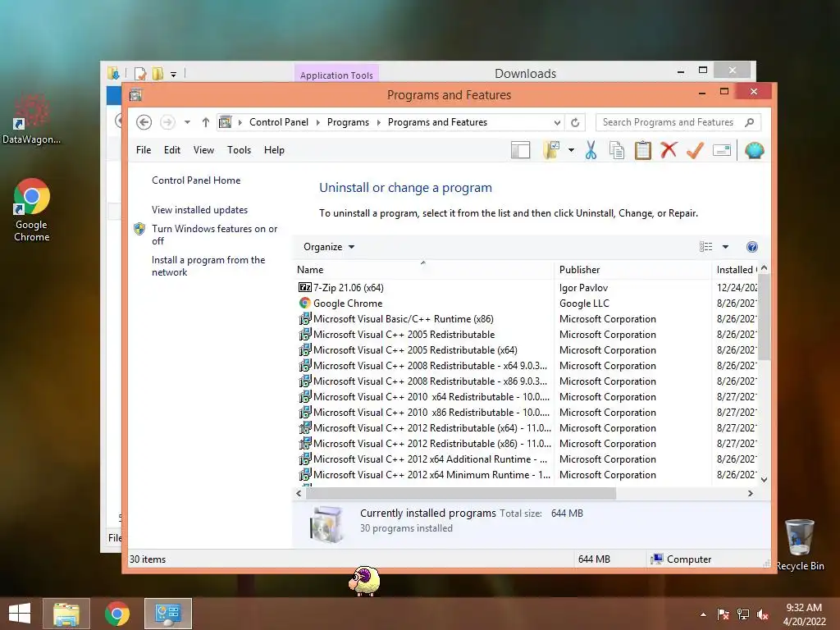The height and width of the screenshot is (630, 840).
Task: Click the Copy toolbar icon
Action: [617, 151]
